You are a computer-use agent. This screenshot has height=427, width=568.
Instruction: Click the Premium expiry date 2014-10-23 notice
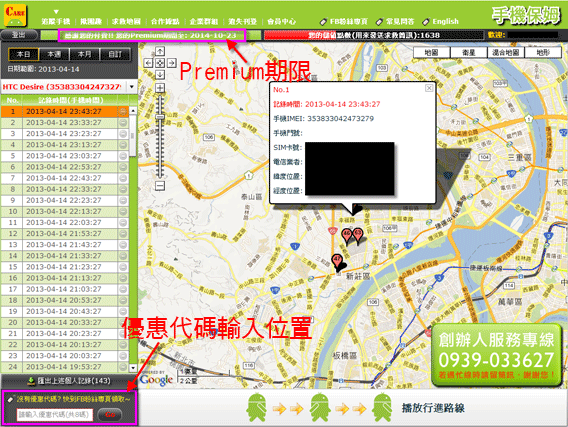(x=151, y=35)
